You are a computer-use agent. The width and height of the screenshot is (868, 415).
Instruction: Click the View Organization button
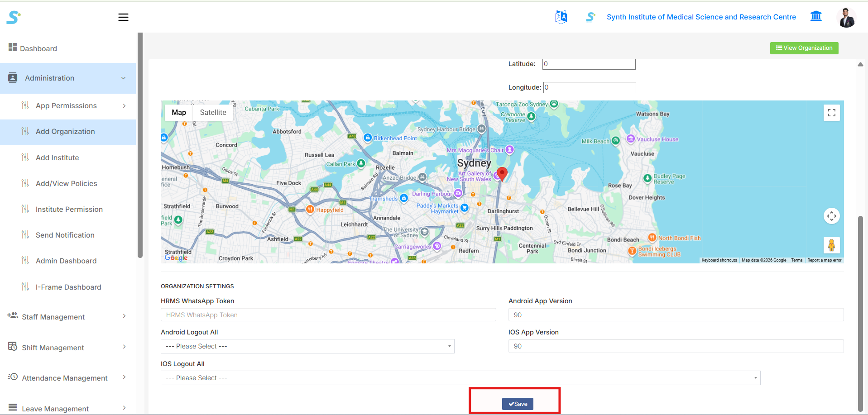(804, 48)
